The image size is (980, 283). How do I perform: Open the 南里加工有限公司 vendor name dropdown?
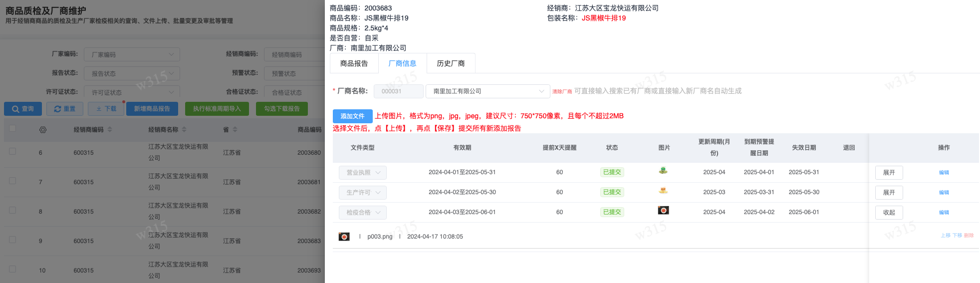click(488, 91)
